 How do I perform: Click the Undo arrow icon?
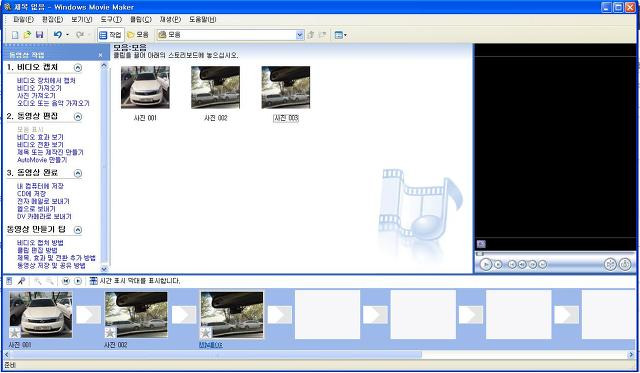click(58, 35)
